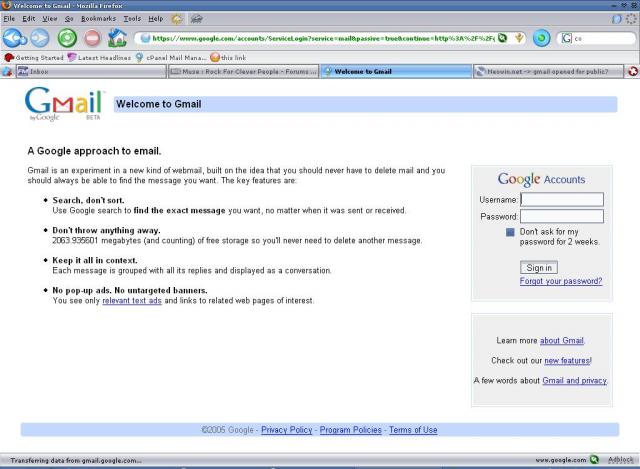Go back using the Back arrow button
This screenshot has height=469, width=640.
(x=14, y=38)
